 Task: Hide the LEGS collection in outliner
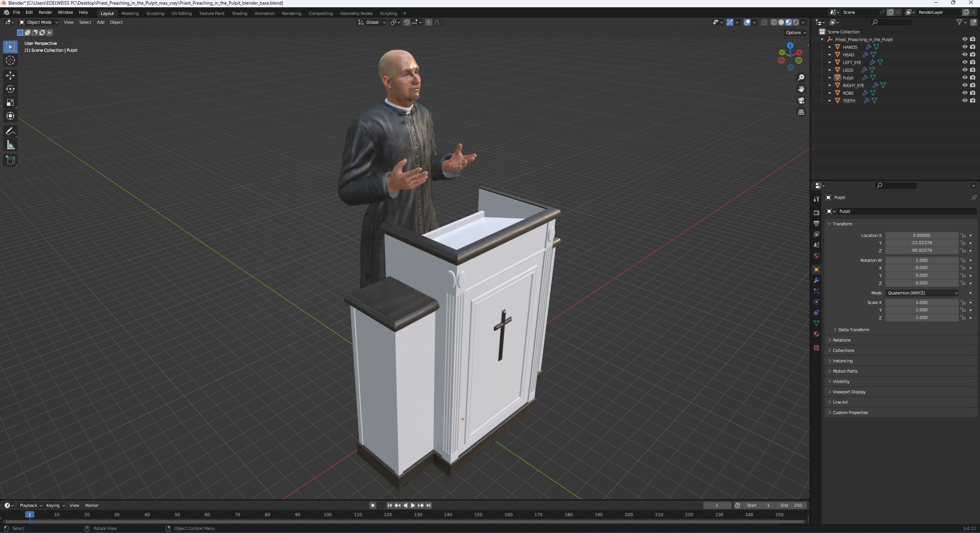[964, 69]
